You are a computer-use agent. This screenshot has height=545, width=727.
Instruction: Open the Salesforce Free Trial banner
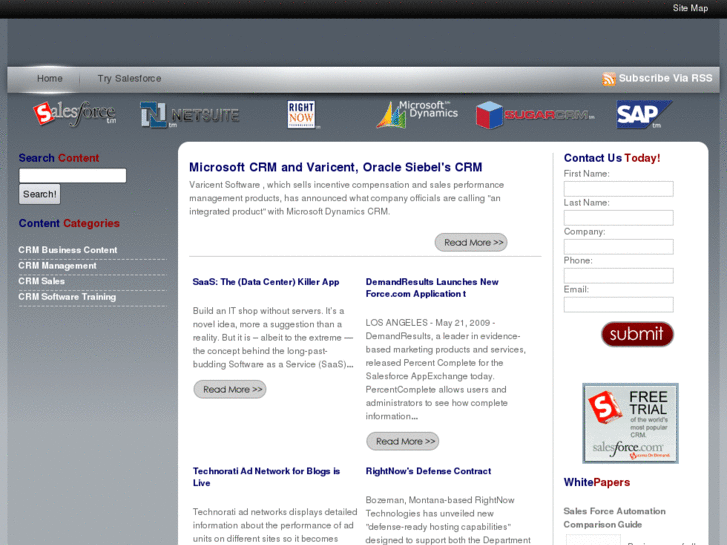point(630,423)
